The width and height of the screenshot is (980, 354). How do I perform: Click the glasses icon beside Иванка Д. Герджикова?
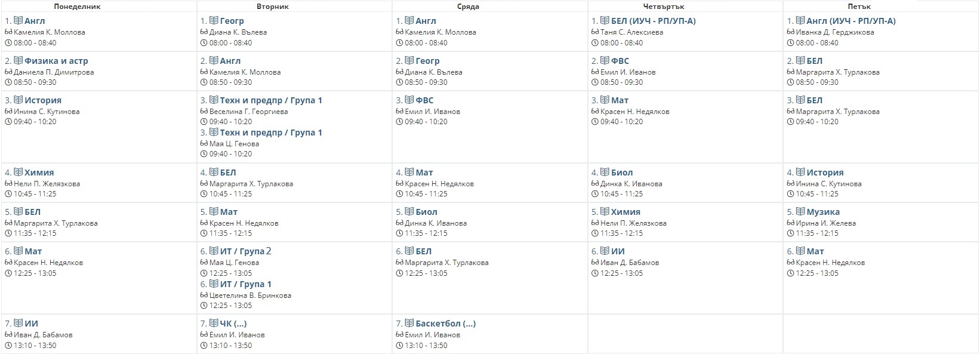[x=791, y=32]
